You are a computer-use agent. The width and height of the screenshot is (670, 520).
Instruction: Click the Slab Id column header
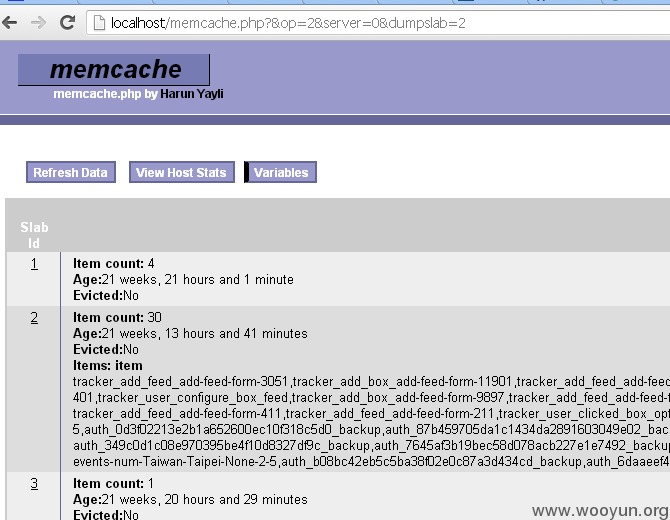coord(34,235)
